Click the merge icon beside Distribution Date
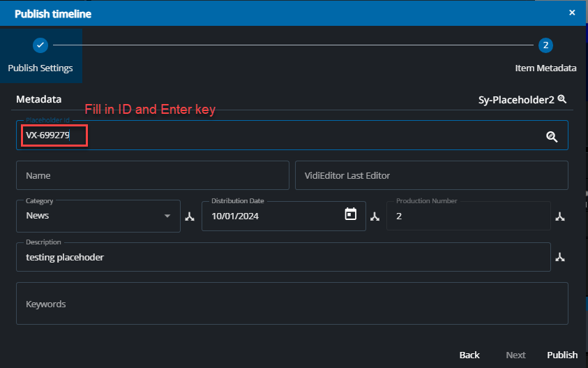 [x=375, y=216]
